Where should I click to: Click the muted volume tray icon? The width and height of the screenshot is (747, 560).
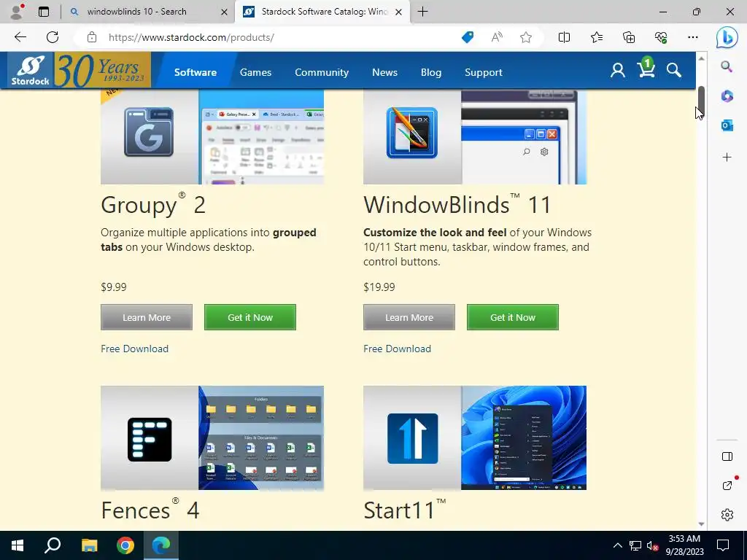(652, 545)
